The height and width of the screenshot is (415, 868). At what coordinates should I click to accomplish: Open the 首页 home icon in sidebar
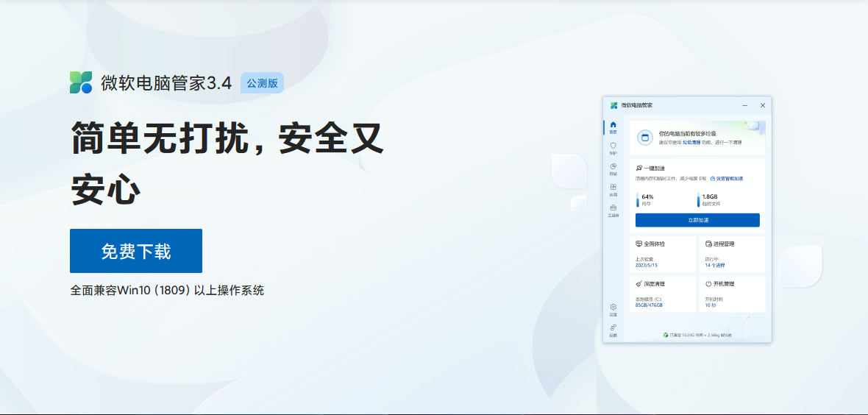tap(613, 124)
